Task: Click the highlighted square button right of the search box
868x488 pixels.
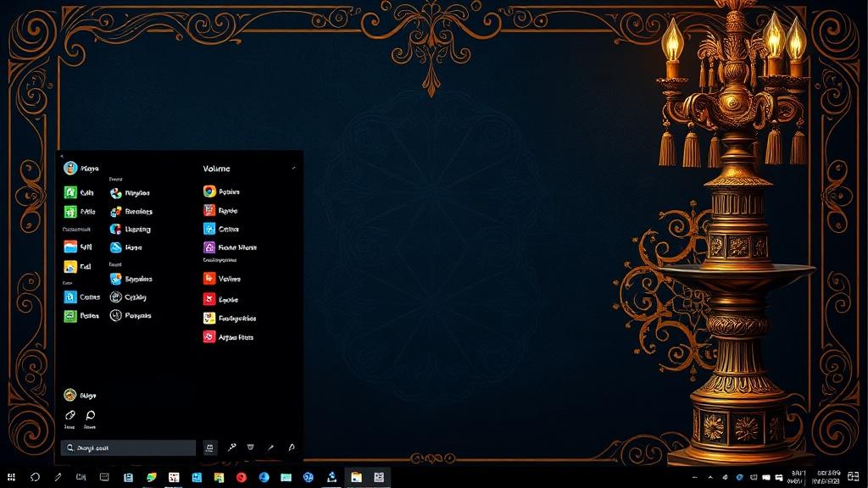Action: pyautogui.click(x=210, y=447)
